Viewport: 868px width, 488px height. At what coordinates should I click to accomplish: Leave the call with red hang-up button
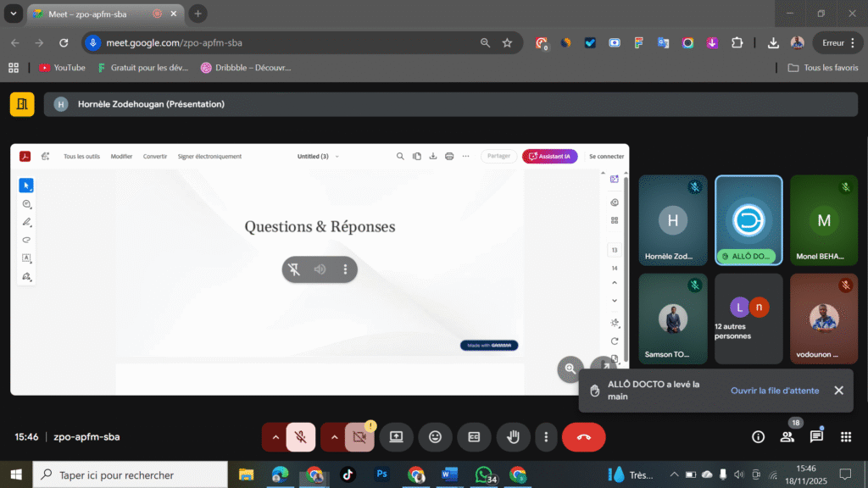click(583, 437)
